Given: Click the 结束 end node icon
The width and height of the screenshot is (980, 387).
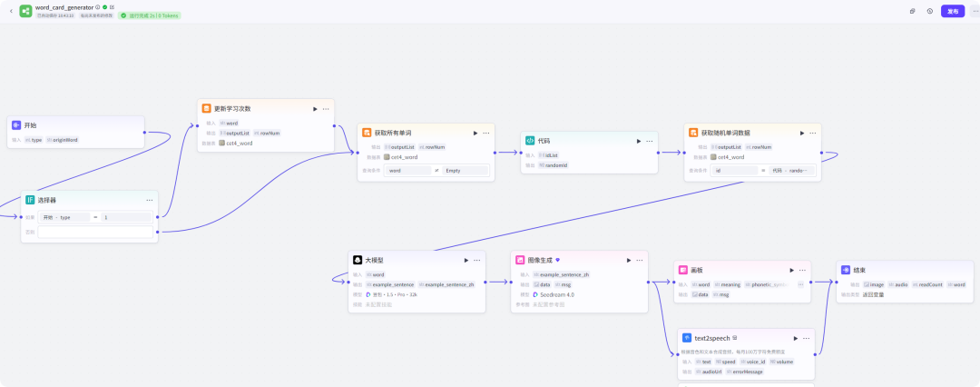Looking at the screenshot, I should tap(846, 270).
